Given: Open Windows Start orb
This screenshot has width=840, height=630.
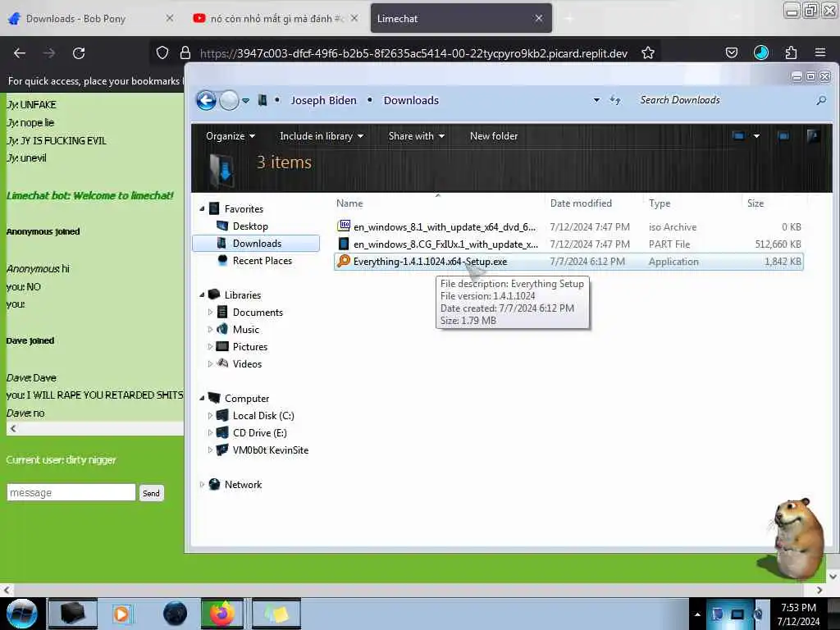Looking at the screenshot, I should click(21, 614).
